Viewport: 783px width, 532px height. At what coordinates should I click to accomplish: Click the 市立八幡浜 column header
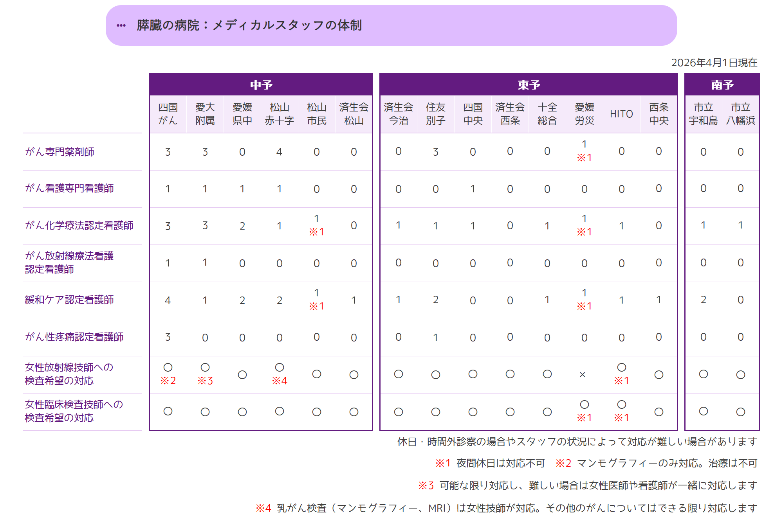pyautogui.click(x=741, y=114)
